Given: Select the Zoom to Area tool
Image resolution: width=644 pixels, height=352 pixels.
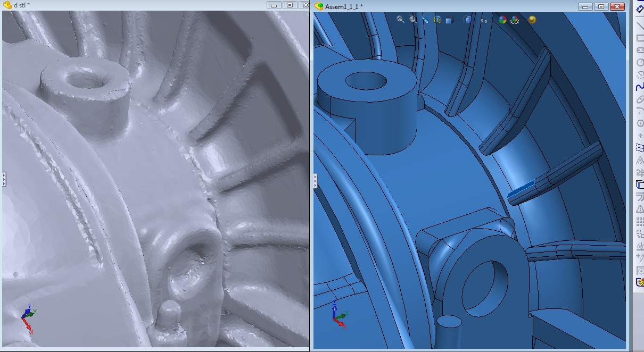Looking at the screenshot, I should [413, 20].
